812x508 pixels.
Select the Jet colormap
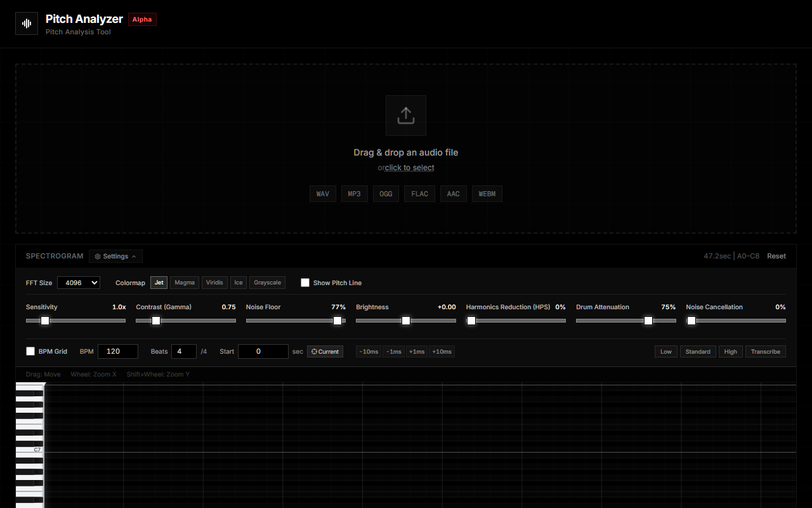click(159, 283)
